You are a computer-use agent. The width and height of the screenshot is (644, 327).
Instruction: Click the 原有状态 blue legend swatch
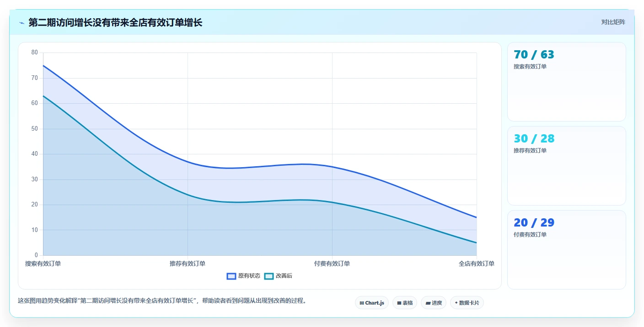pos(231,276)
